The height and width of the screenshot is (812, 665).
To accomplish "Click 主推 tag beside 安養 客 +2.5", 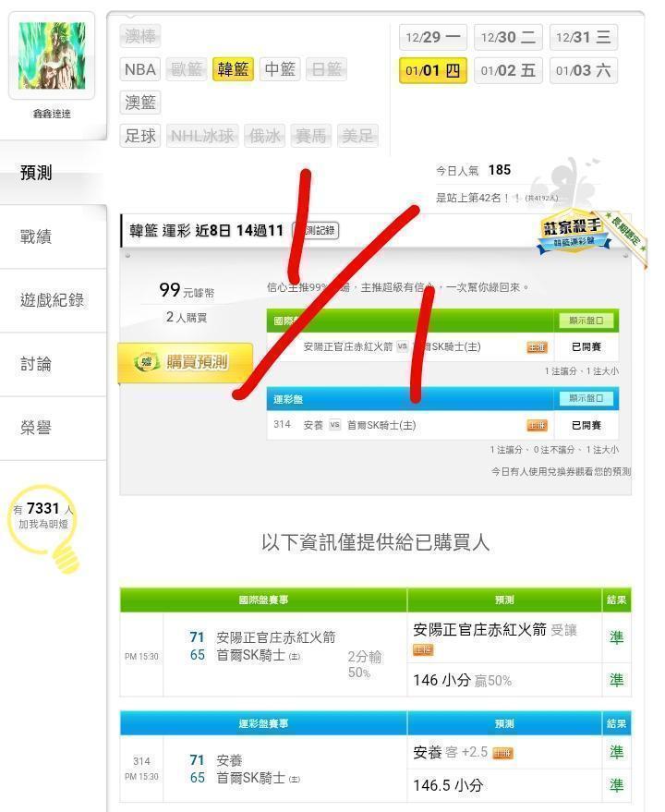I will (x=502, y=753).
